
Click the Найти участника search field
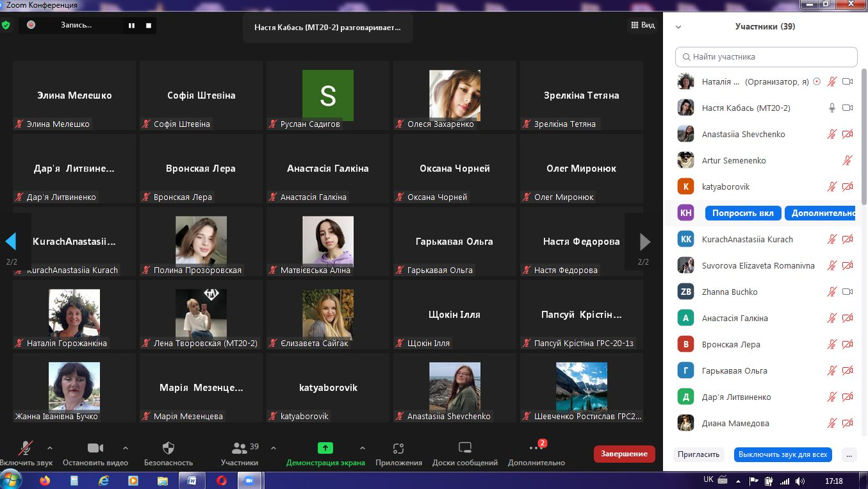(766, 56)
